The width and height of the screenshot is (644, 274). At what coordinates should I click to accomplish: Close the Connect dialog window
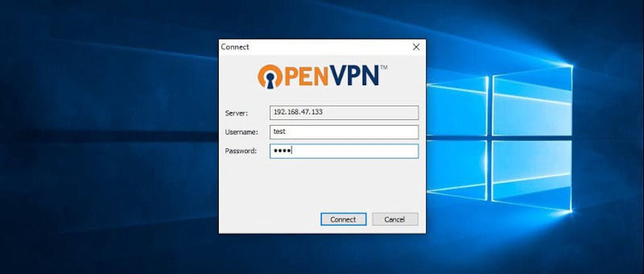pos(416,47)
